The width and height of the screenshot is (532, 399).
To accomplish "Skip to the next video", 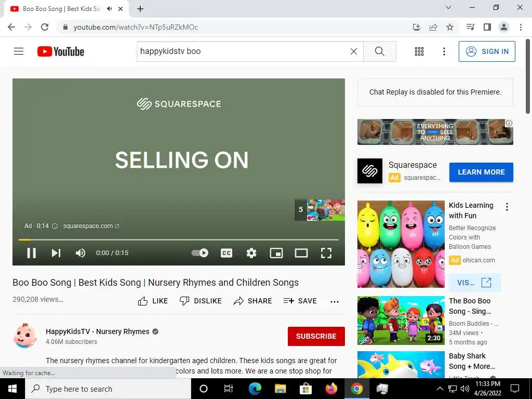I will coord(56,253).
